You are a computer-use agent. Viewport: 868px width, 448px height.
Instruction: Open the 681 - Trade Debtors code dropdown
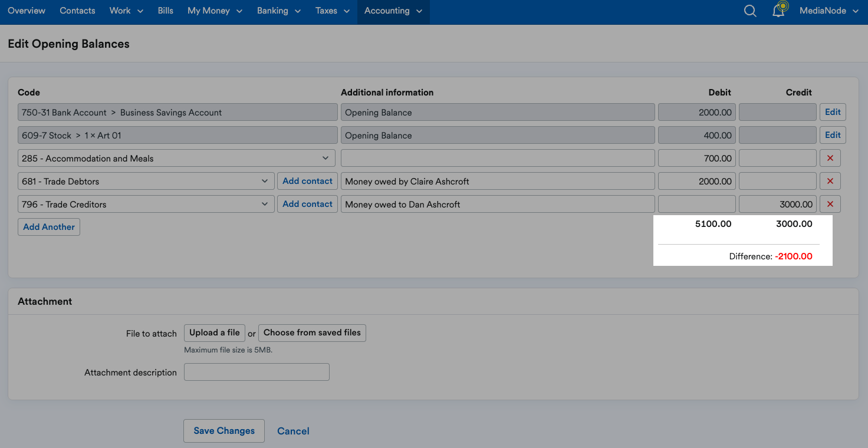(x=146, y=181)
